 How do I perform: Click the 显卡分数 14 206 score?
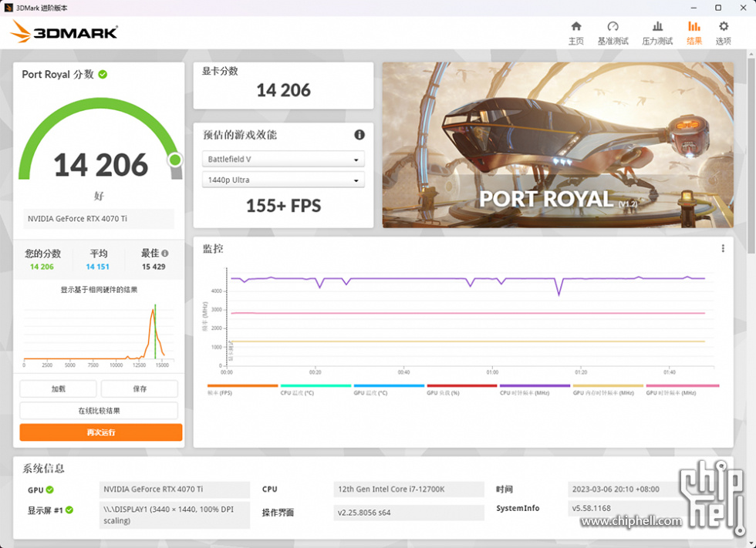284,90
